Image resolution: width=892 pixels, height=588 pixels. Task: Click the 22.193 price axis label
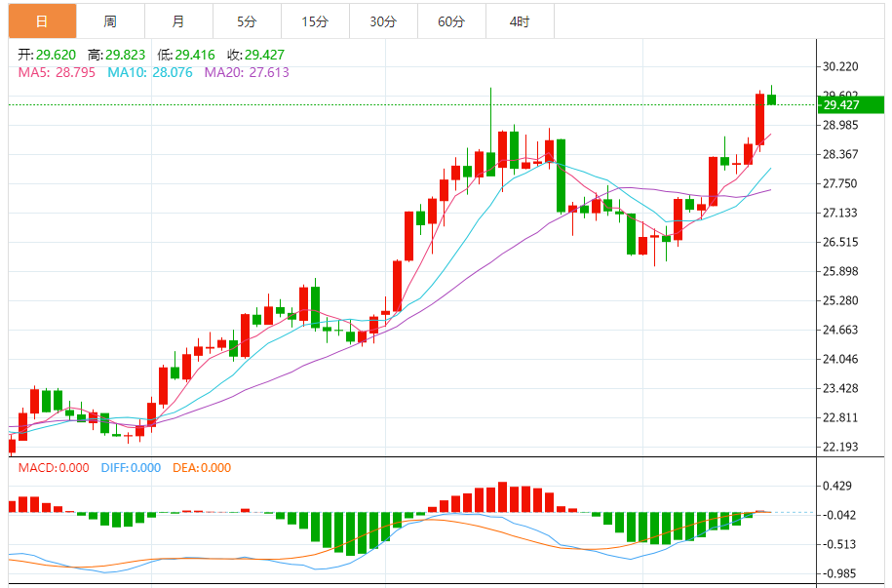[840, 447]
